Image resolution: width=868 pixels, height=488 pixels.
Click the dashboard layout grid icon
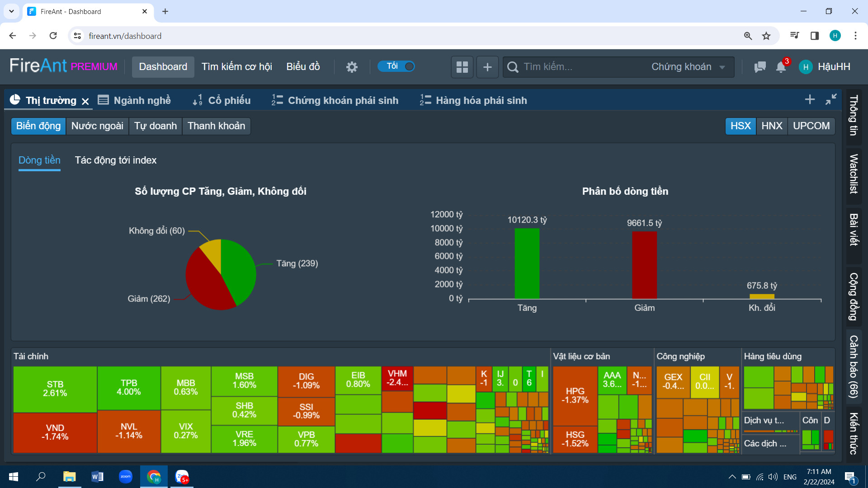(462, 67)
